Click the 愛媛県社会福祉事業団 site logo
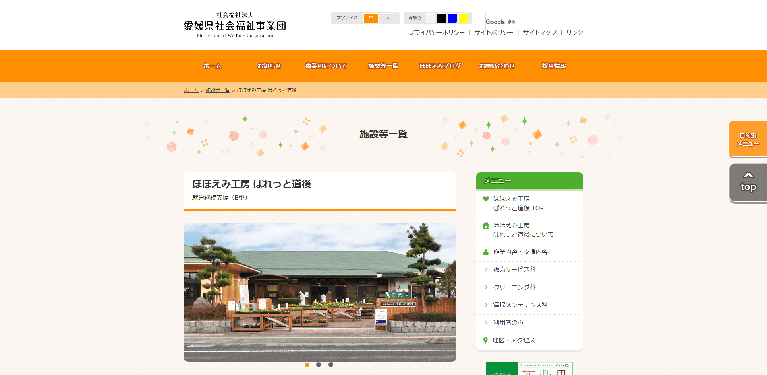This screenshot has width=767, height=375. point(235,25)
